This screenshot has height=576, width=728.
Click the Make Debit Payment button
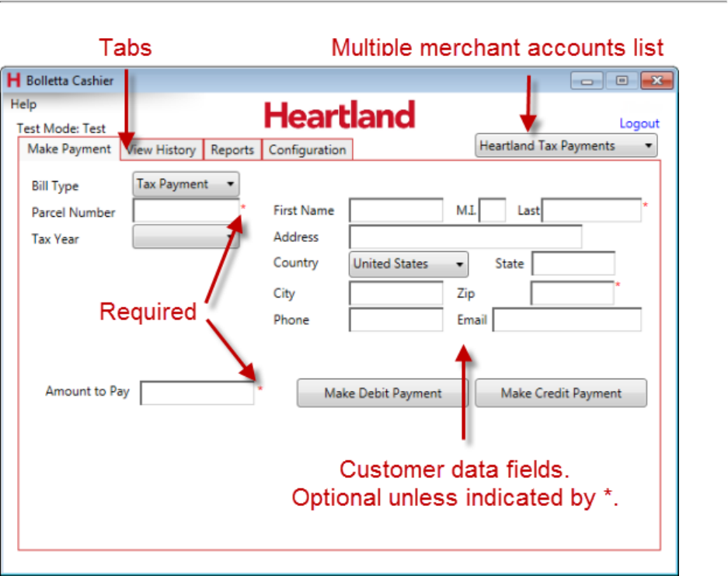click(x=382, y=393)
